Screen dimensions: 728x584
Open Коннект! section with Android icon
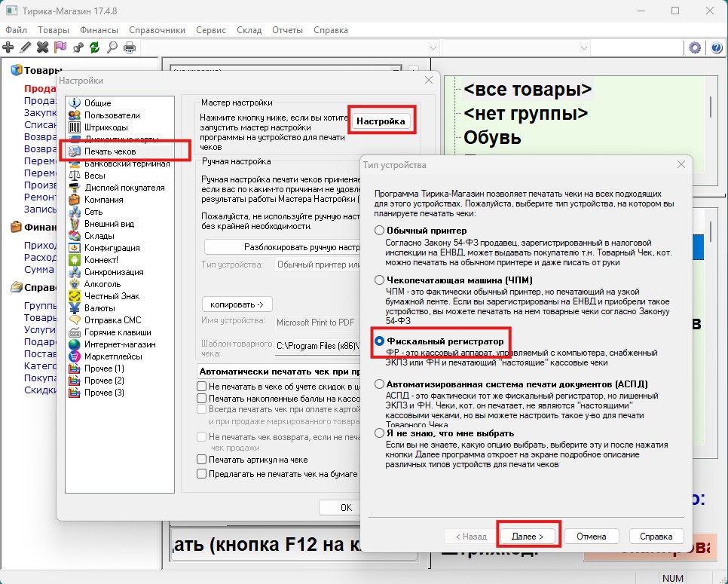click(101, 260)
